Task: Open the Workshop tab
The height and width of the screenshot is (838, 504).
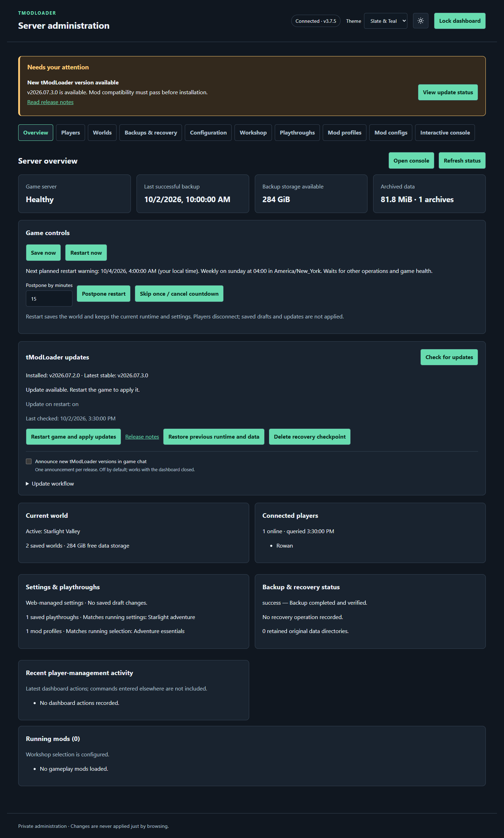Action: [x=253, y=132]
